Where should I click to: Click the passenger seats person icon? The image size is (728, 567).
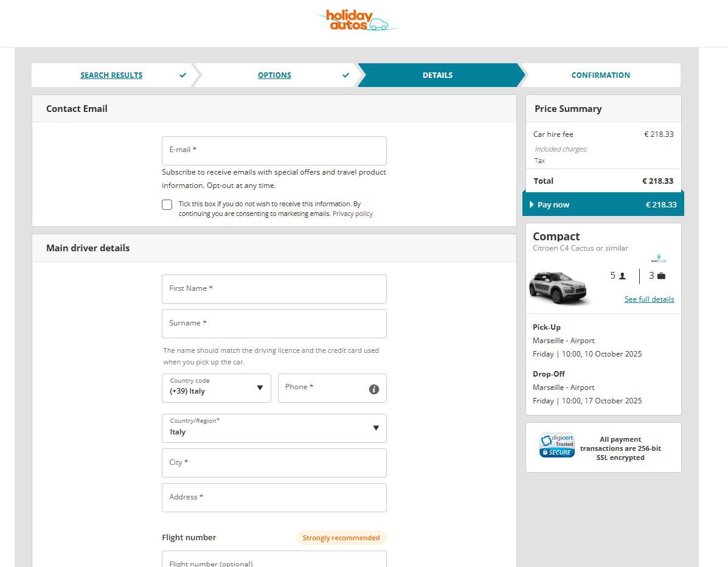tap(622, 276)
